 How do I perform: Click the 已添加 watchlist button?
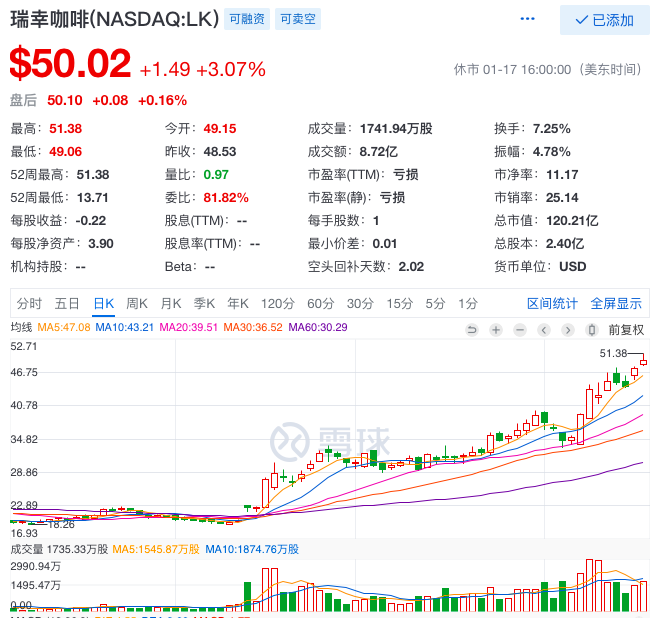(x=605, y=20)
